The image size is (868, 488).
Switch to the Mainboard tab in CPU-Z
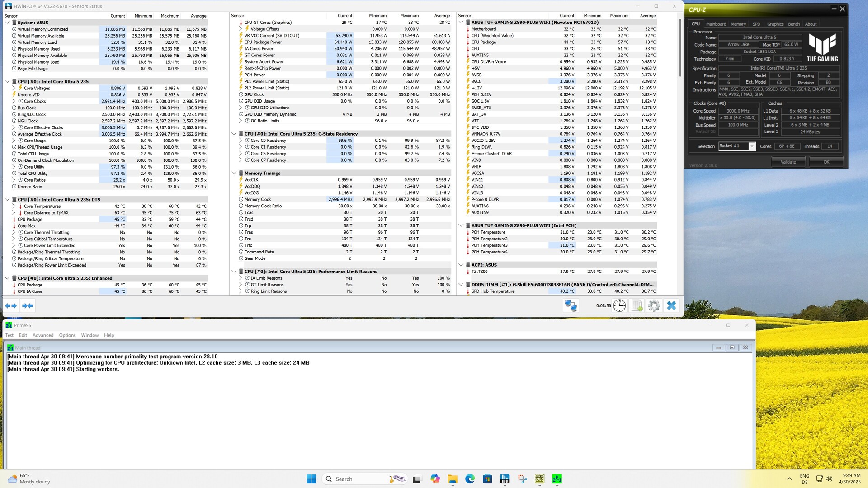[x=716, y=24]
